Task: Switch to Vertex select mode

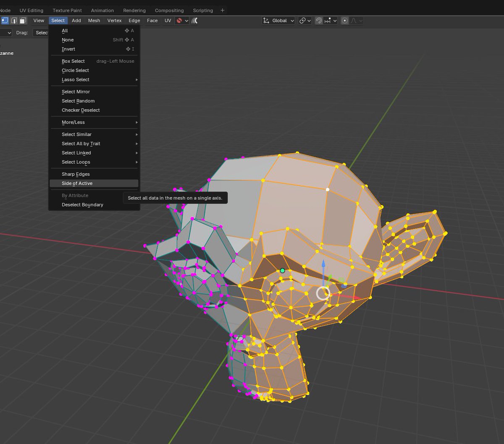Action: (5, 21)
